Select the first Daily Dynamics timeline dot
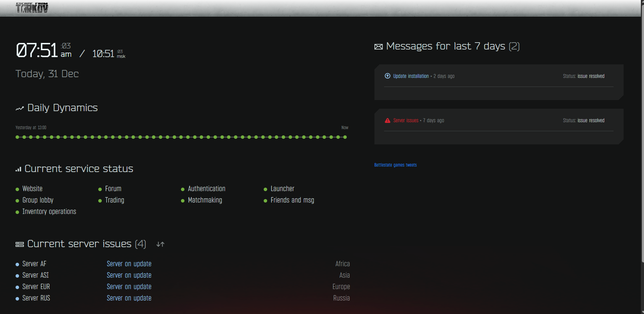644x314 pixels. [x=17, y=137]
